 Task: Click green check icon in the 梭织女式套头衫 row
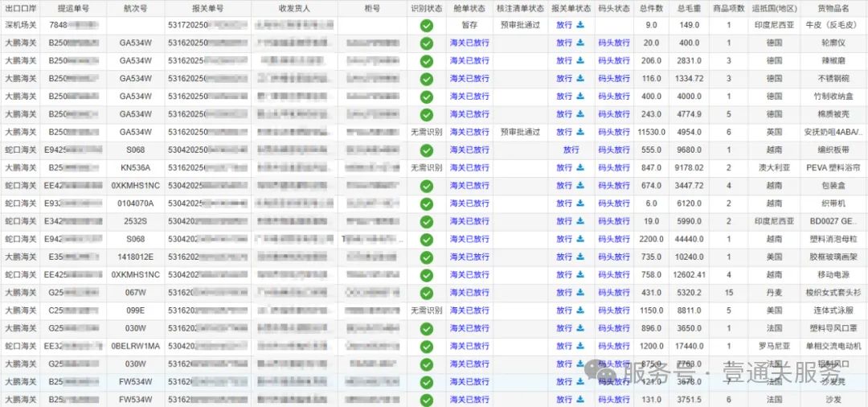426,293
